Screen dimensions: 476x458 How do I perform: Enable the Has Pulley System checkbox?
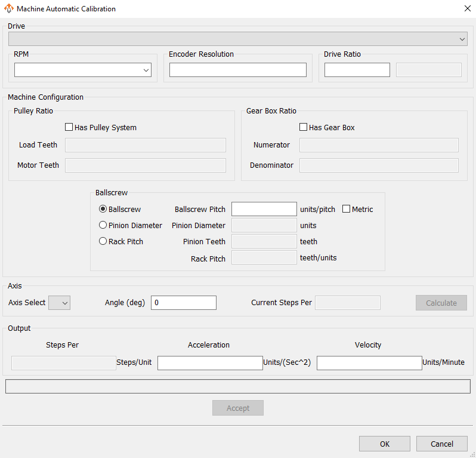pos(69,127)
